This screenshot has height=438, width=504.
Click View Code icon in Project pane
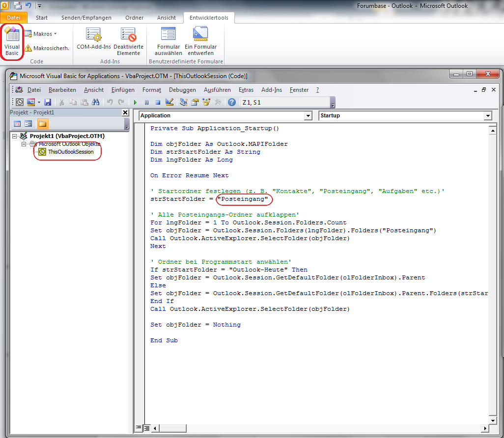[x=17, y=124]
